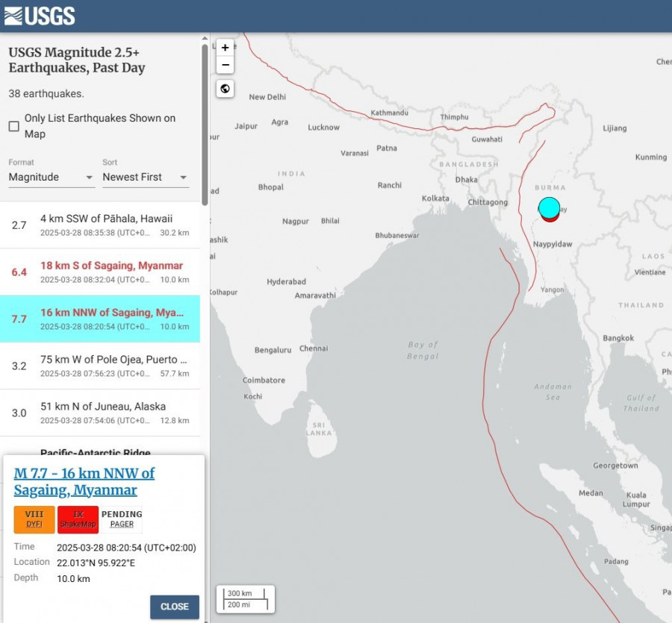Zoom out on the map

[225, 65]
